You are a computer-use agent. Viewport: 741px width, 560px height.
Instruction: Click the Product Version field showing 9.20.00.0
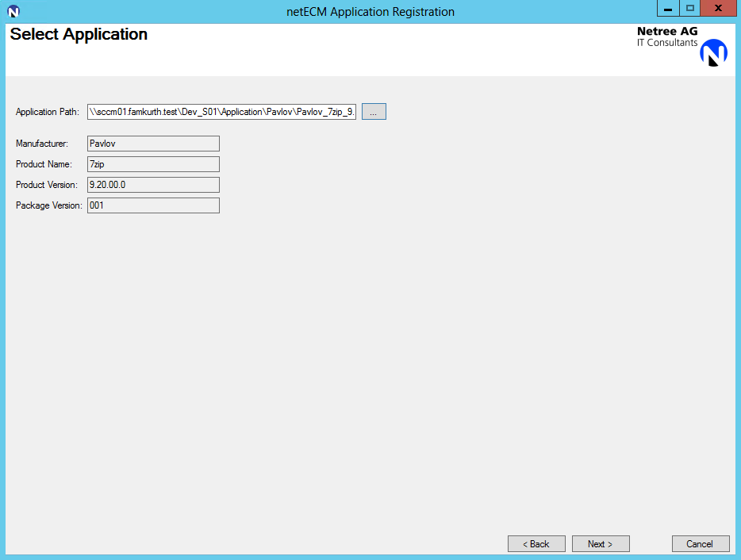pos(153,185)
